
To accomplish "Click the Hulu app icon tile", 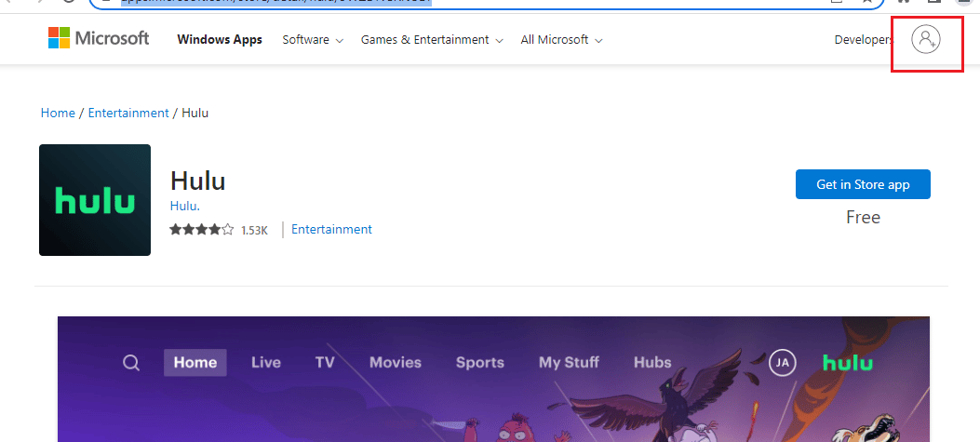I will click(x=95, y=200).
